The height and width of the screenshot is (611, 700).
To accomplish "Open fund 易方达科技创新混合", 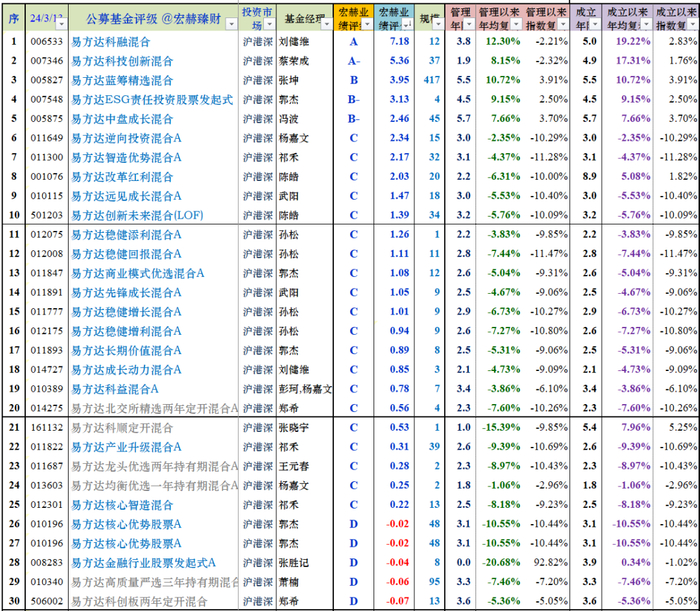I will pyautogui.click(x=122, y=61).
